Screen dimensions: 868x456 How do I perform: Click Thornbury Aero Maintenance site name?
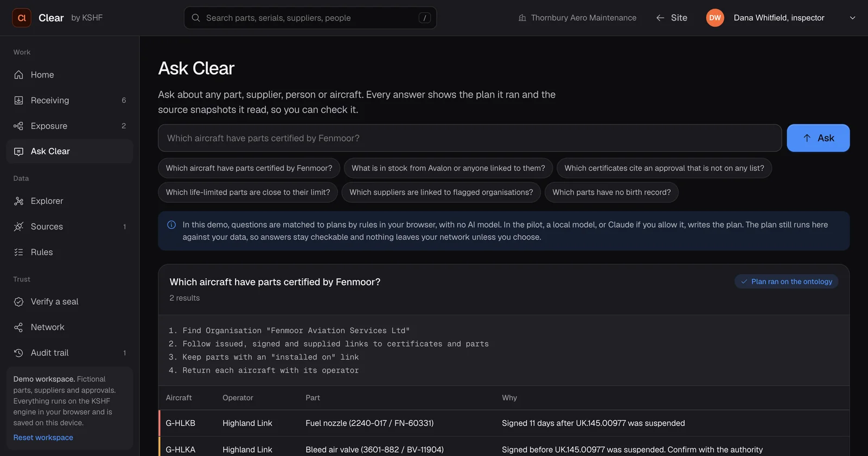coord(584,18)
